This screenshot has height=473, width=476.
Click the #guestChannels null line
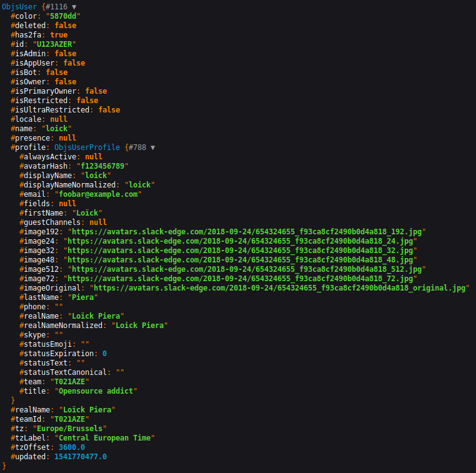(x=63, y=222)
